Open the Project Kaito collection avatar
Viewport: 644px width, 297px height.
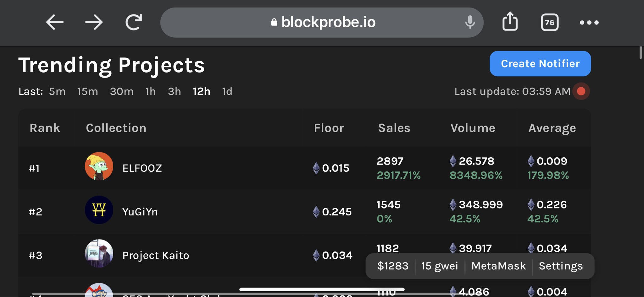pos(99,253)
